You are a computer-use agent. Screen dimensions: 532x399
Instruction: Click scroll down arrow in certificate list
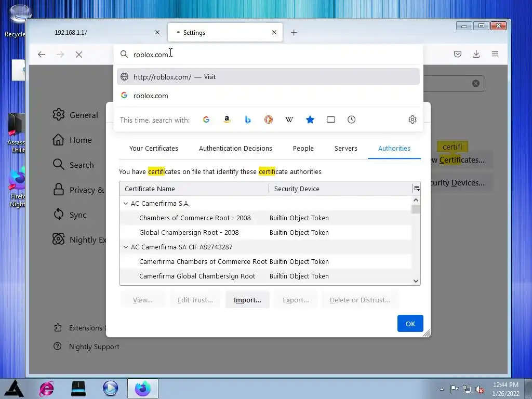tap(416, 281)
